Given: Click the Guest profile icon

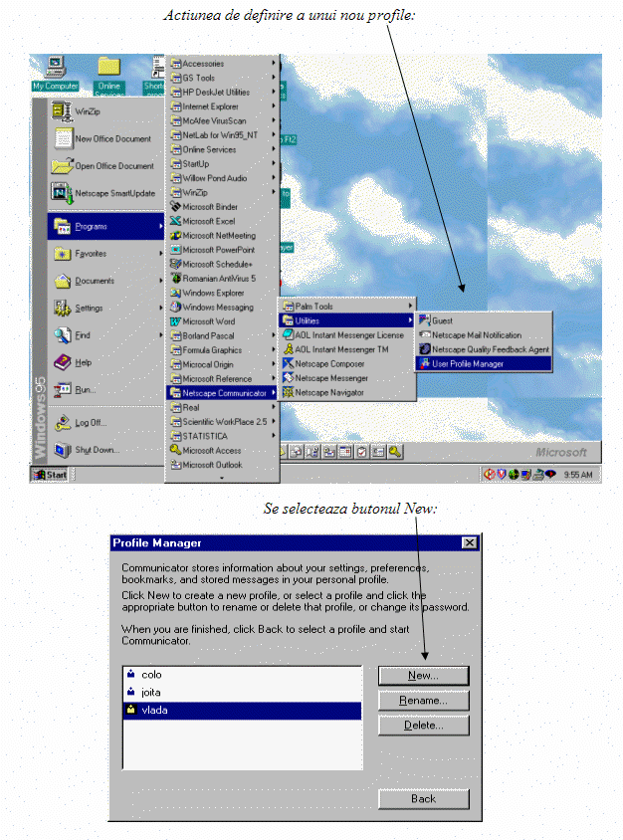Looking at the screenshot, I should [425, 320].
